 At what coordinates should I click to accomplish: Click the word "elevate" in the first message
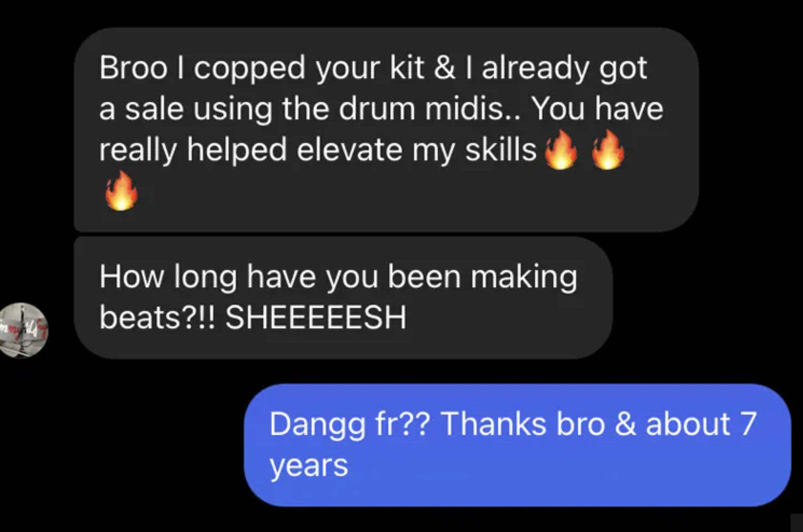(x=349, y=149)
